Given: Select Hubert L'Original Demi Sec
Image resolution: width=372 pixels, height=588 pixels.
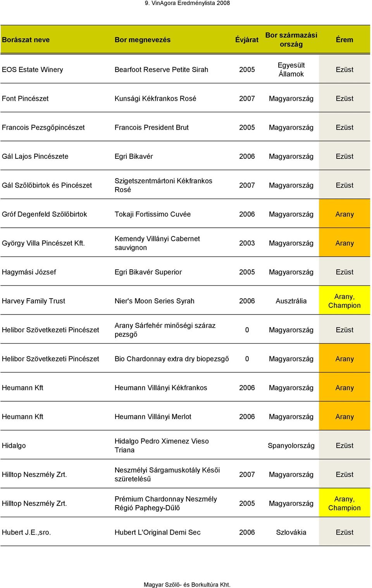Looking at the screenshot, I should click(x=157, y=532).
